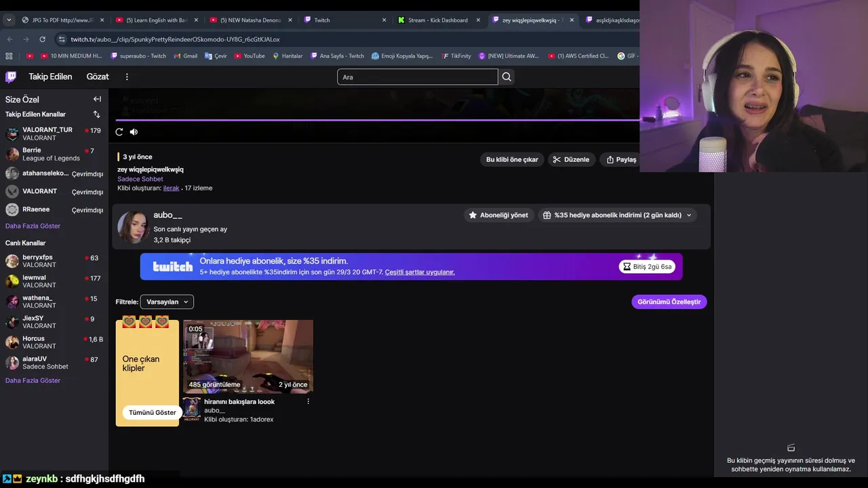868x488 pixels.
Task: Close the JPG To PDF tab
Action: 102,20
